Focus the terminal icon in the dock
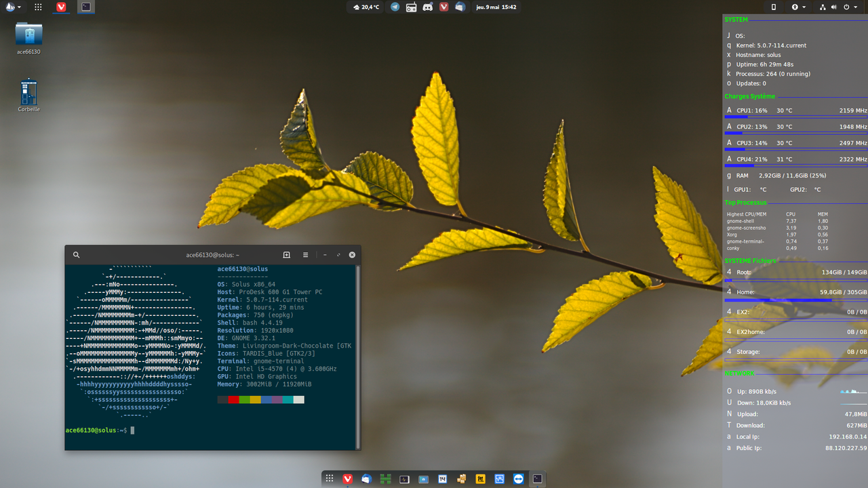868x488 pixels. point(538,479)
